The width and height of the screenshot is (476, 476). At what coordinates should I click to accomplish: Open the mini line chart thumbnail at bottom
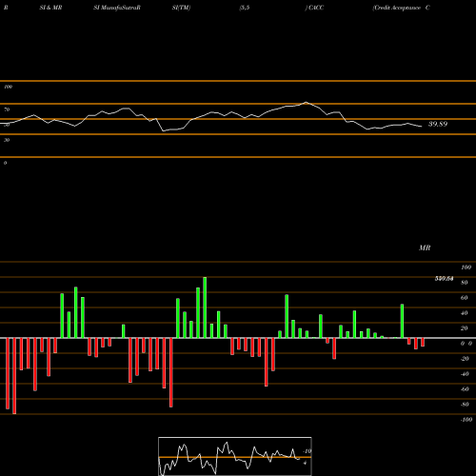[x=235, y=456]
